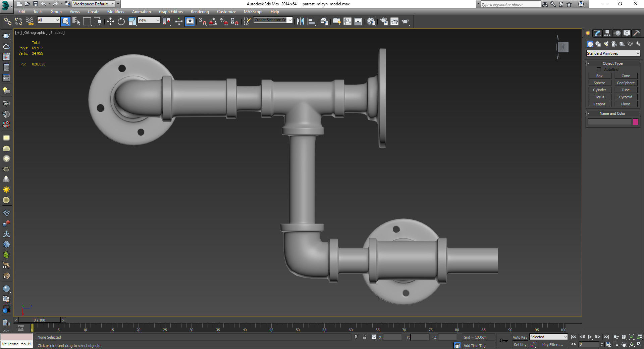644x349 pixels.
Task: Click the viewport ViewCube
Action: (563, 47)
